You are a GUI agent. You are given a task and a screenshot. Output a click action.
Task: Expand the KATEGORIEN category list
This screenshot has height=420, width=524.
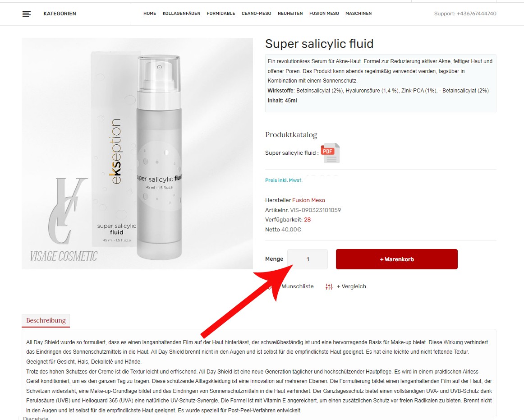pos(60,14)
